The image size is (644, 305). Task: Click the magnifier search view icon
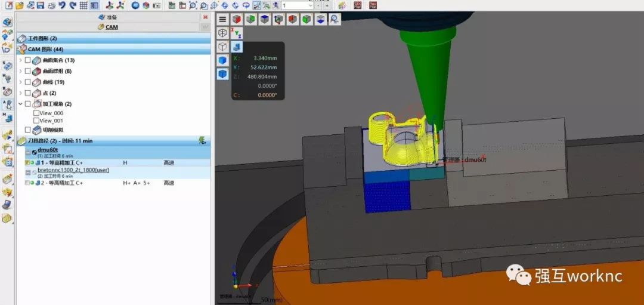[335, 19]
